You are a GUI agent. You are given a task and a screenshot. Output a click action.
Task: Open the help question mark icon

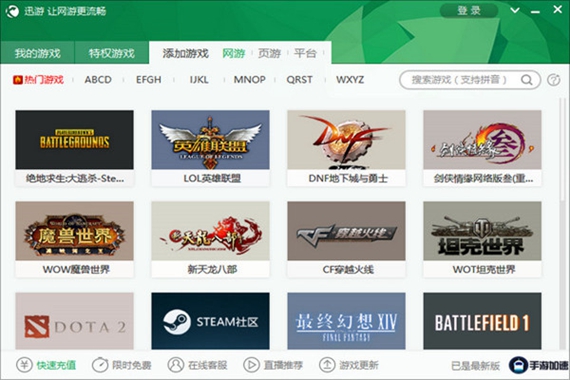(553, 80)
